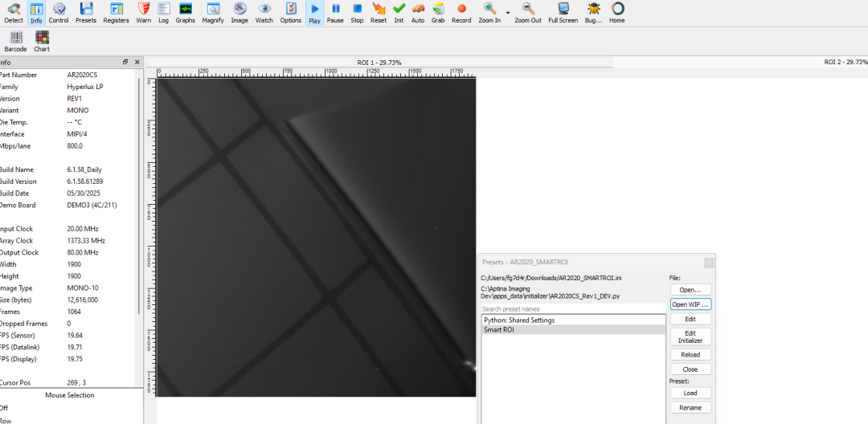The width and height of the screenshot is (868, 424).
Task: Grab a frame with Grab icon
Action: (x=439, y=13)
